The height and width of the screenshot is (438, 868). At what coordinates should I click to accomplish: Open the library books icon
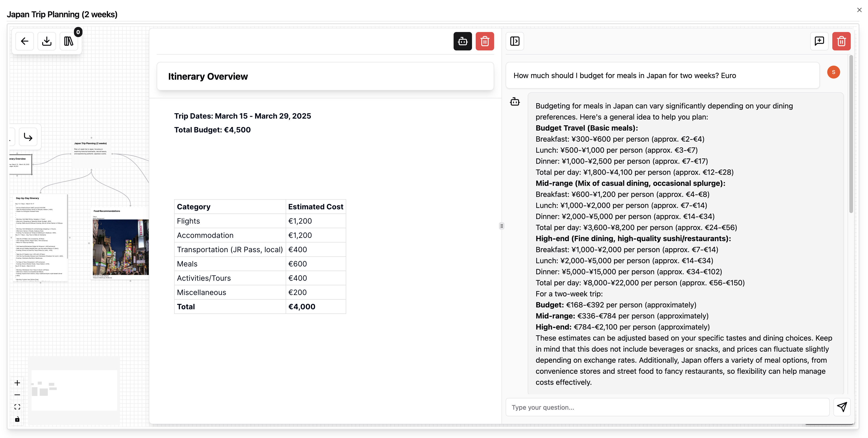(x=69, y=41)
